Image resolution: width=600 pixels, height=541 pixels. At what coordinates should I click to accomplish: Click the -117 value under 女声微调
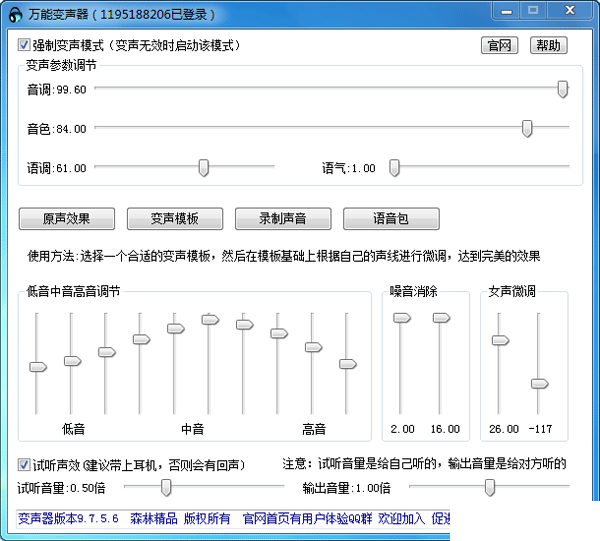[x=540, y=429]
